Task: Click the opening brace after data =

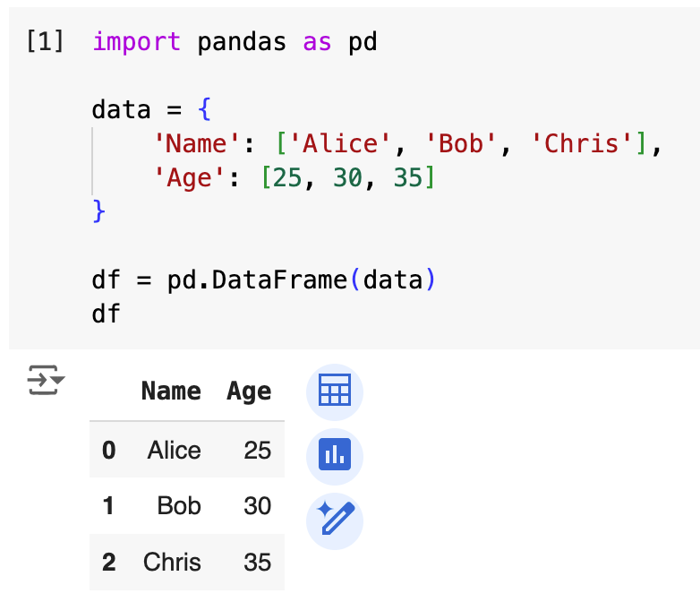Action: [x=203, y=111]
